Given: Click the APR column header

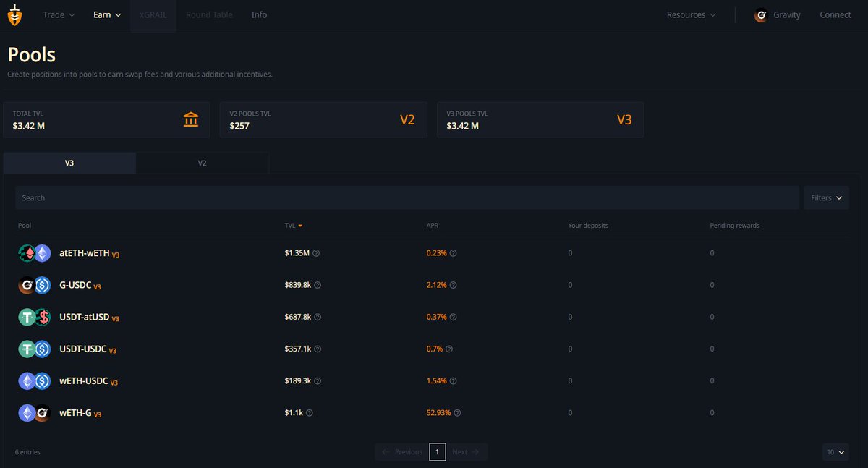Looking at the screenshot, I should click(x=433, y=226).
